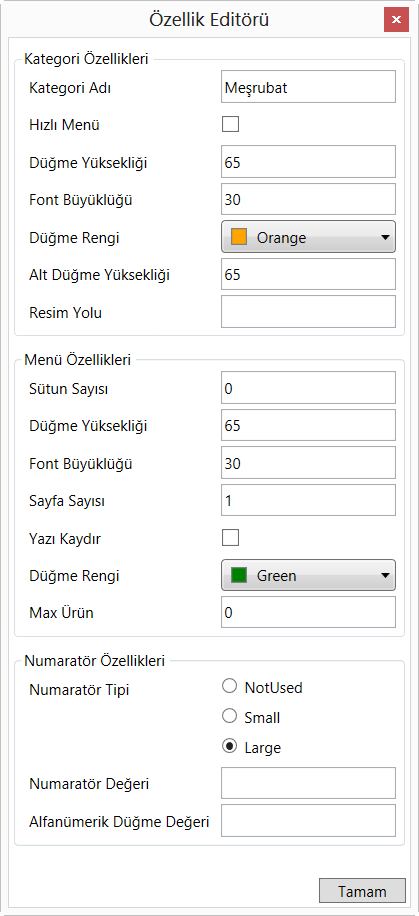The image size is (419, 916).
Task: Click Düğme Yüksekliği field in Menü Özellikleri
Action: [x=308, y=424]
